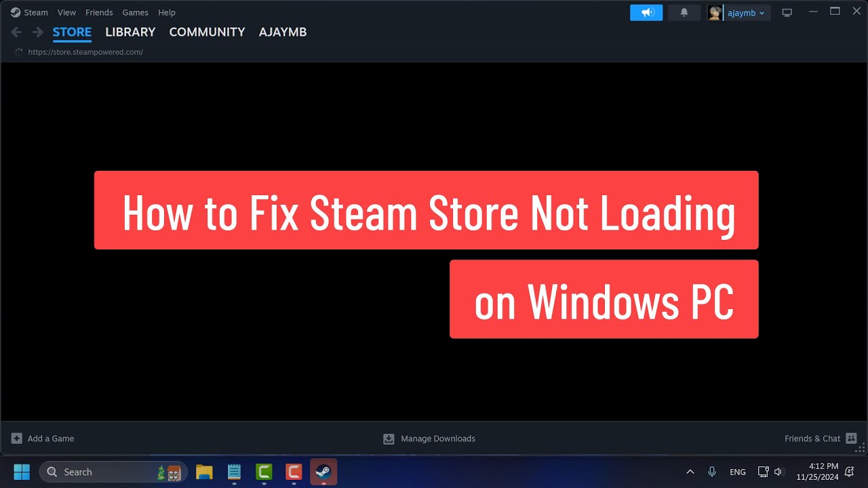The image size is (868, 488).
Task: Open the Friends menu
Action: (x=99, y=12)
